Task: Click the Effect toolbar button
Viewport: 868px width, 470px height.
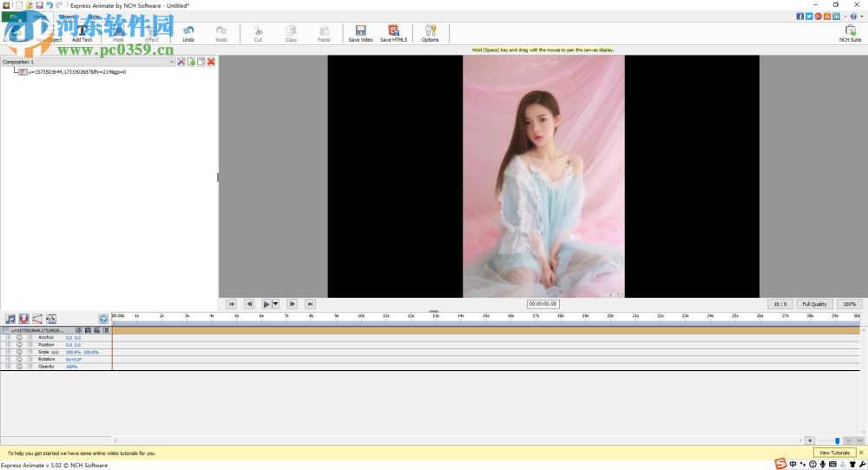Action: point(152,33)
